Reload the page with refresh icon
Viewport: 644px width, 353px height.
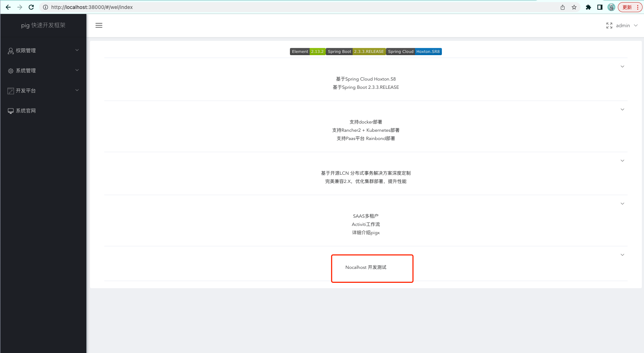[31, 7]
